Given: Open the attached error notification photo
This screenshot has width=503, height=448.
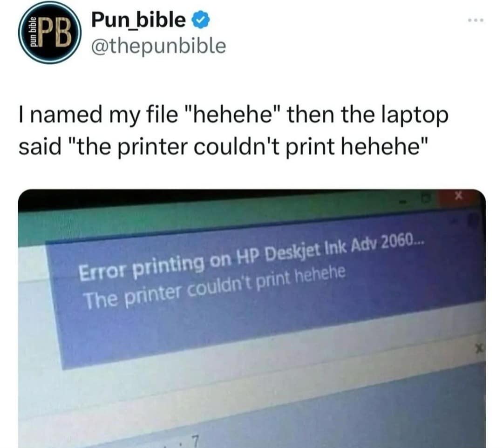Looking at the screenshot, I should click(252, 318).
